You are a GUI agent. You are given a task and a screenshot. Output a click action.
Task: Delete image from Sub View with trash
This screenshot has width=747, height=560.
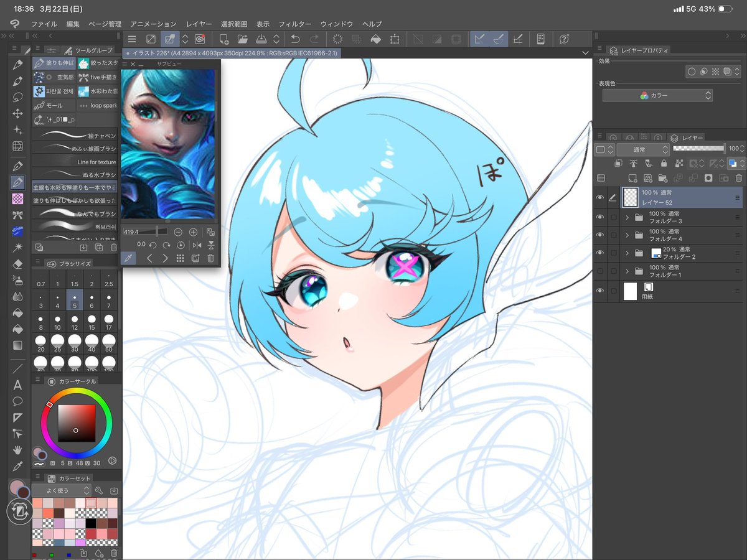pyautogui.click(x=210, y=258)
